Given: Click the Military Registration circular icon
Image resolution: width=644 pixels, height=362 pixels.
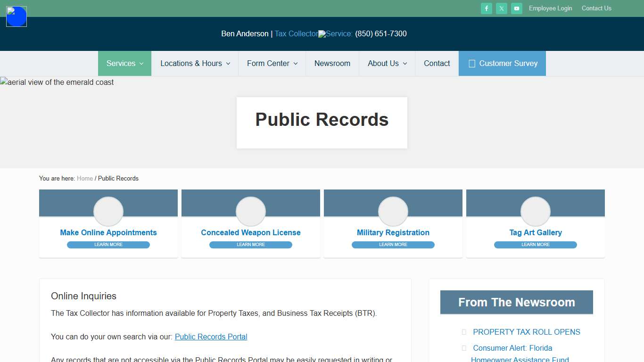Looking at the screenshot, I should [x=393, y=211].
